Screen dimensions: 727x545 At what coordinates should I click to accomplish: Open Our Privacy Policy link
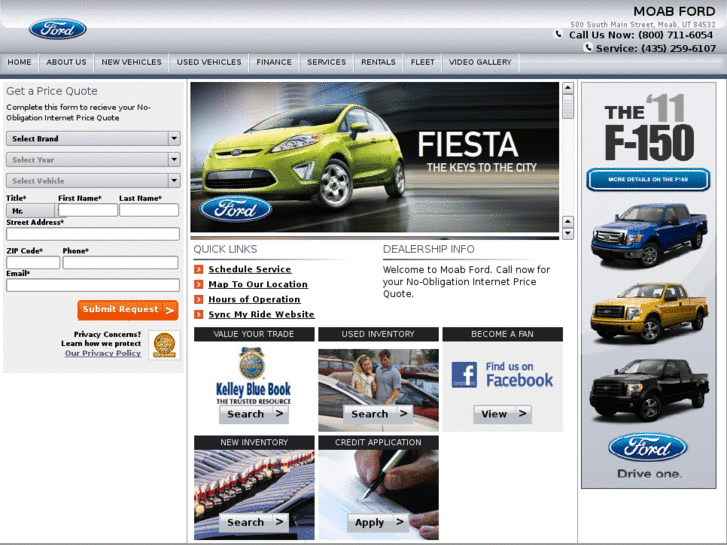pos(103,353)
